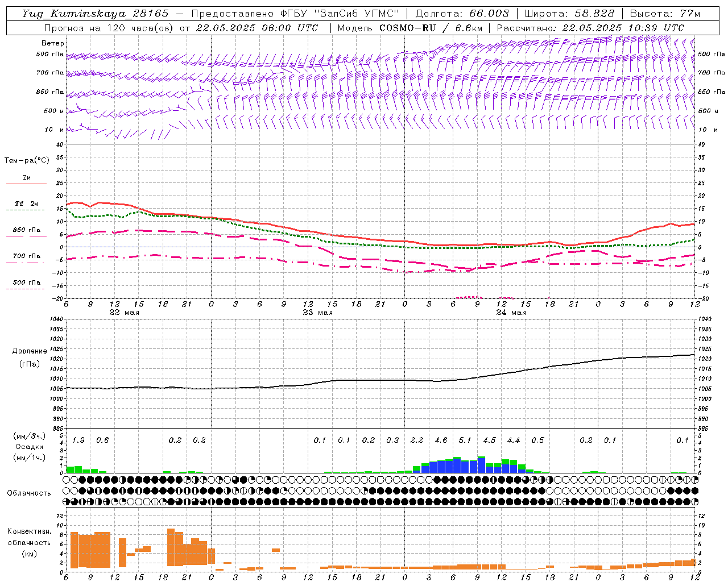Click the 'Высота: 77м' header field
Viewport: 728px width, 582px height.
click(665, 14)
